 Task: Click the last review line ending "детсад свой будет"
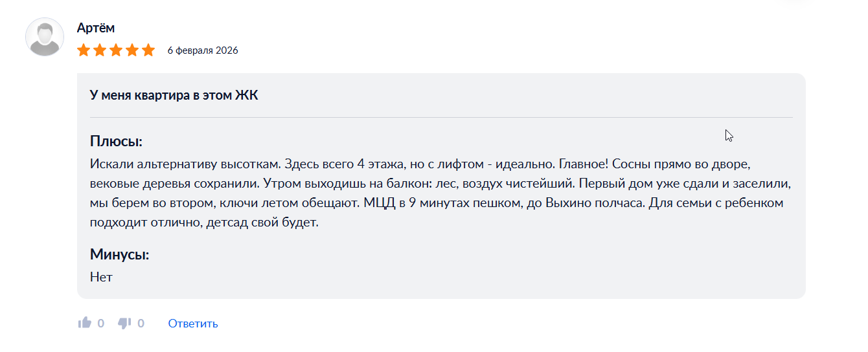click(x=205, y=223)
